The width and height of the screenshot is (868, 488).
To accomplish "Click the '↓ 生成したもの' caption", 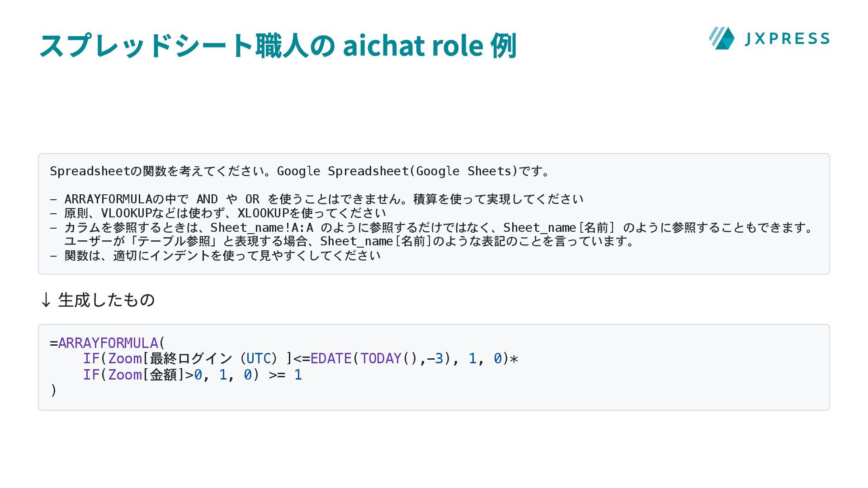I will click(x=97, y=300).
